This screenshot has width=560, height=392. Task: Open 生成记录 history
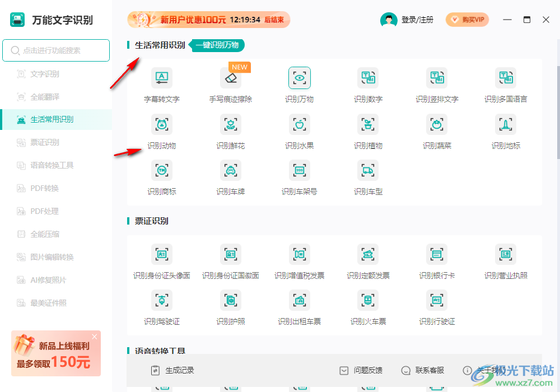(172, 370)
